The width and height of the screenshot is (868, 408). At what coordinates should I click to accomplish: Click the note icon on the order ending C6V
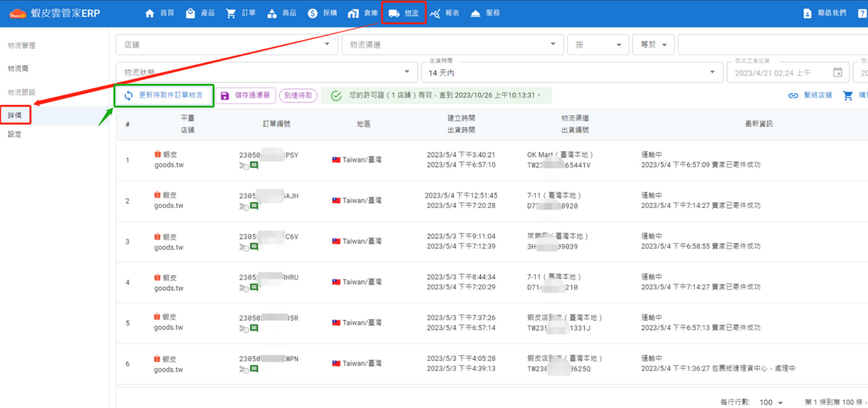coord(254,246)
